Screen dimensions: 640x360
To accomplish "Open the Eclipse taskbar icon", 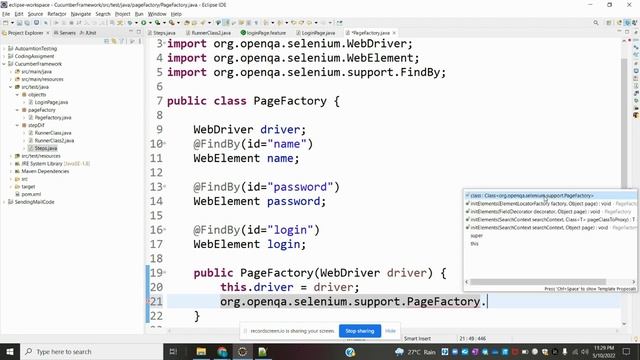I will click(242, 351).
